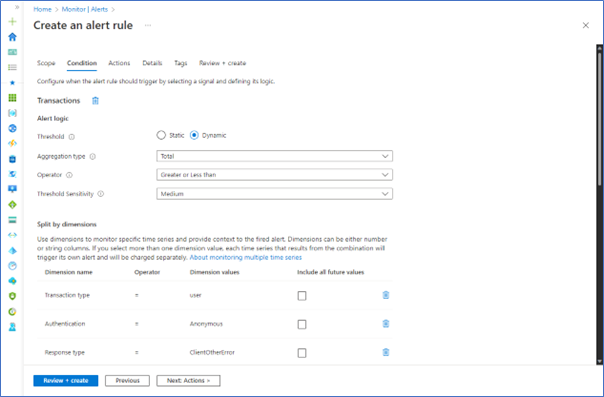Open the Load balancers green diamond icon

[x=12, y=204]
